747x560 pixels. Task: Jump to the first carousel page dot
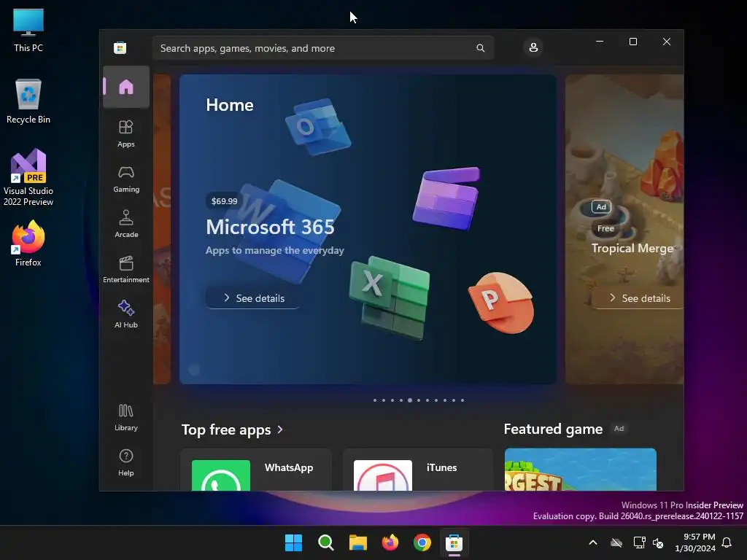(375, 400)
